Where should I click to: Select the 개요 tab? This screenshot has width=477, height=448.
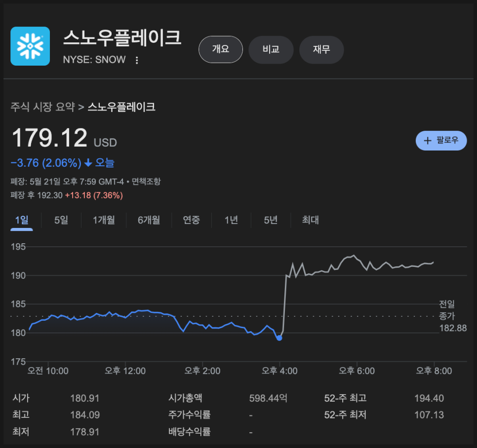click(x=221, y=49)
